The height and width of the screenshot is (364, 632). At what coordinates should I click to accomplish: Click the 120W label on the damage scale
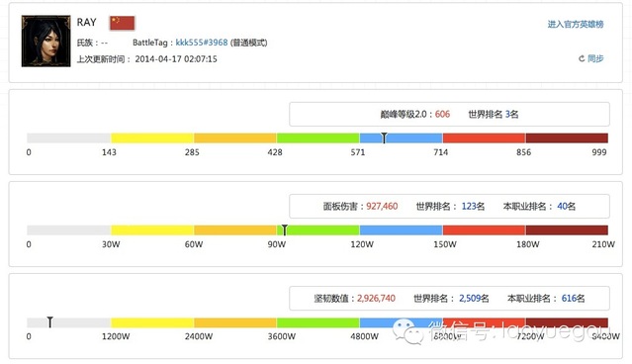(x=362, y=244)
